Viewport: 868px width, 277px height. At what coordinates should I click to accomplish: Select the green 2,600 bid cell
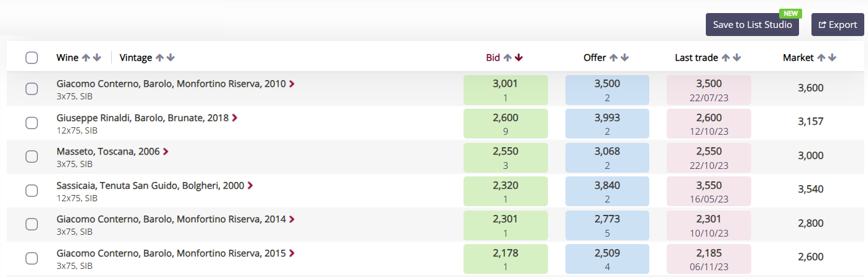(506, 124)
